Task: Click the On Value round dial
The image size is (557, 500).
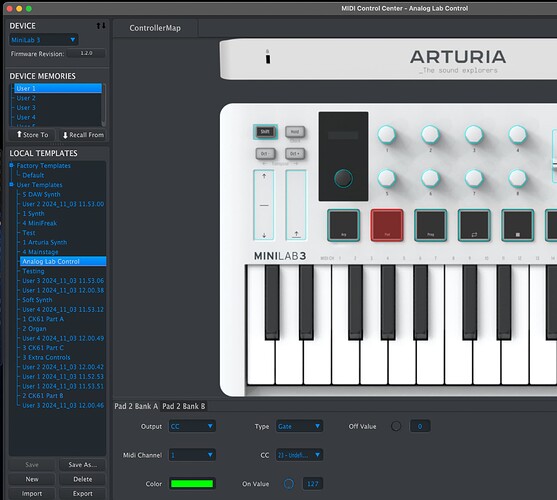Action: pyautogui.click(x=289, y=484)
